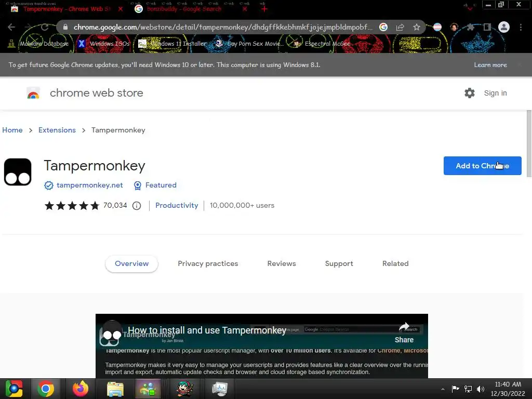Open the clock showing 11:40 AM

coord(508,389)
